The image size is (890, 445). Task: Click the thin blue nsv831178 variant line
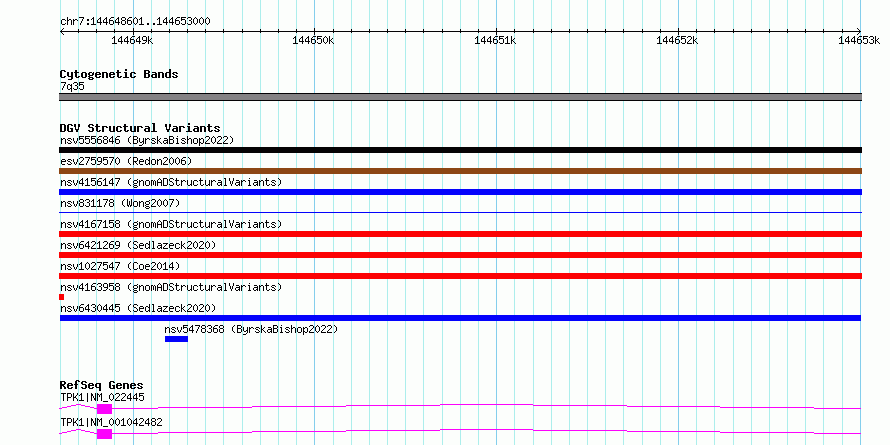(460, 212)
